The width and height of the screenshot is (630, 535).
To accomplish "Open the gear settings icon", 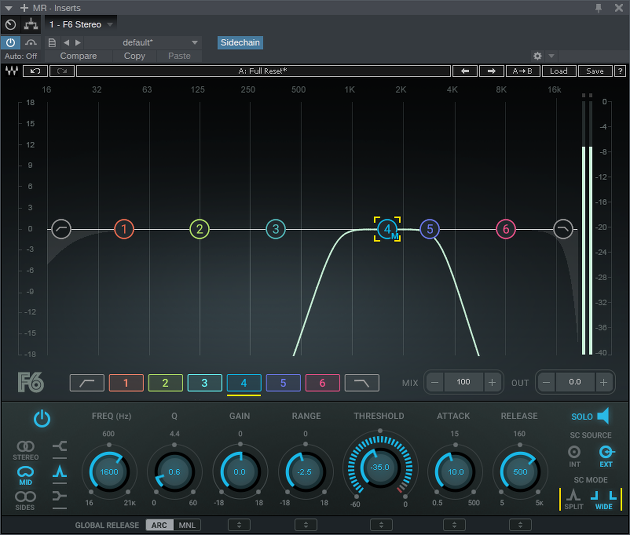I will (537, 56).
